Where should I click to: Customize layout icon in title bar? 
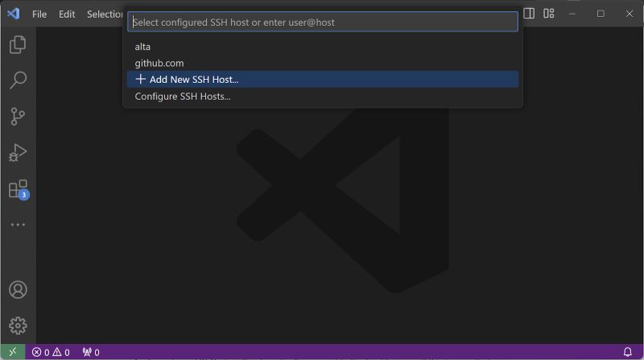(x=549, y=14)
